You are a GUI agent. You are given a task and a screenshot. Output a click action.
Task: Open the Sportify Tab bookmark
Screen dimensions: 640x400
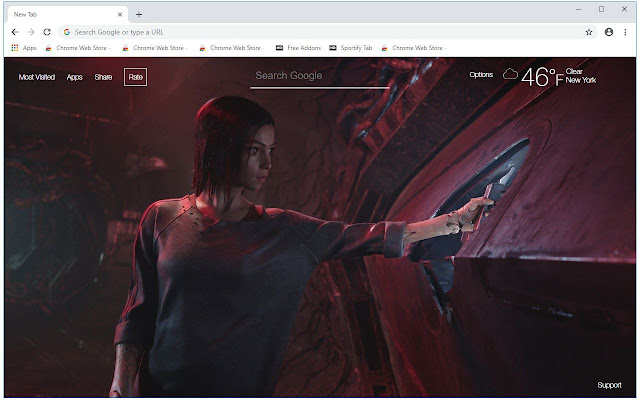tap(351, 48)
